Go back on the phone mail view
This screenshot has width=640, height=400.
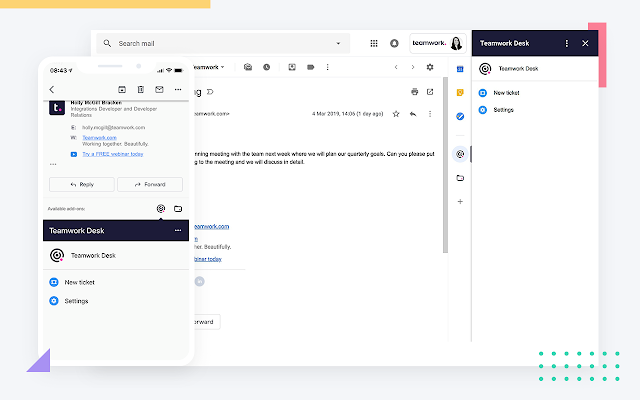coord(52,89)
